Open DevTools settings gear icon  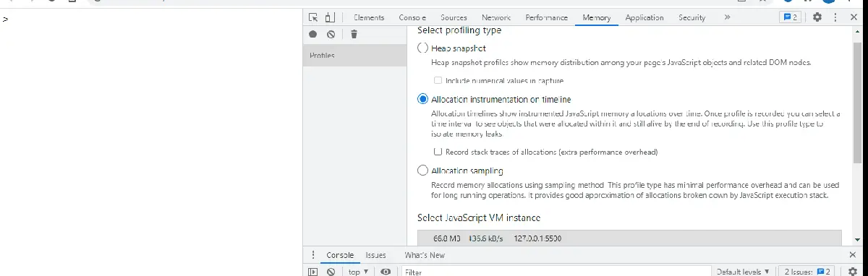point(817,17)
